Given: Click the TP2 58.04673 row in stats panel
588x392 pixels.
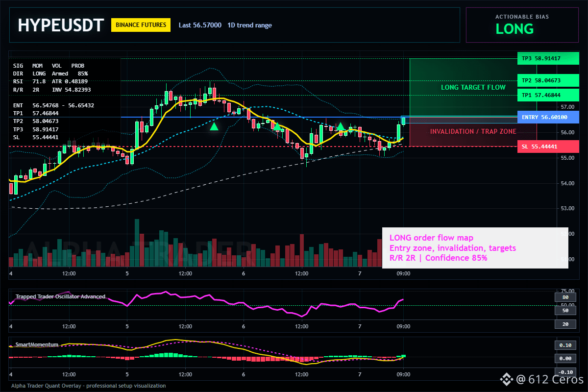Looking at the screenshot, I should tap(36, 121).
